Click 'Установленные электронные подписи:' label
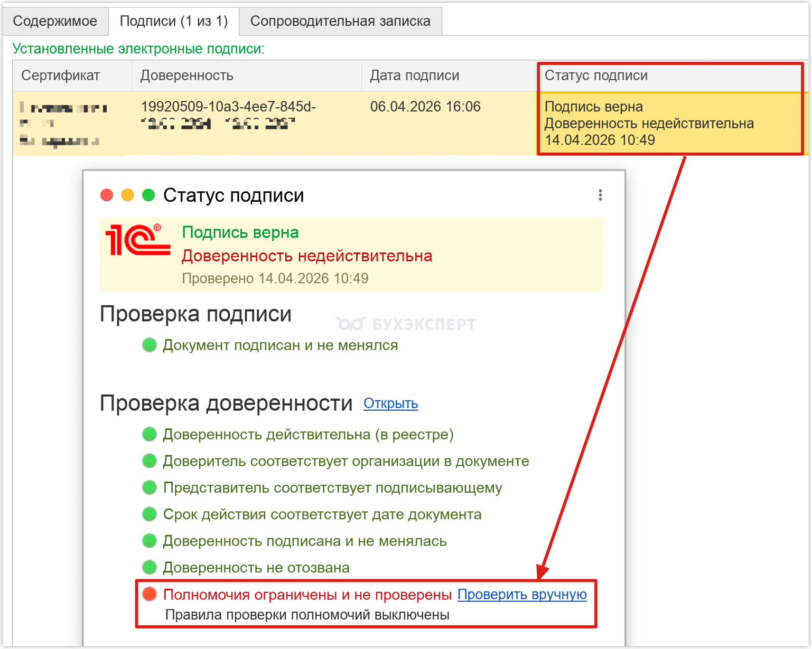 139,48
